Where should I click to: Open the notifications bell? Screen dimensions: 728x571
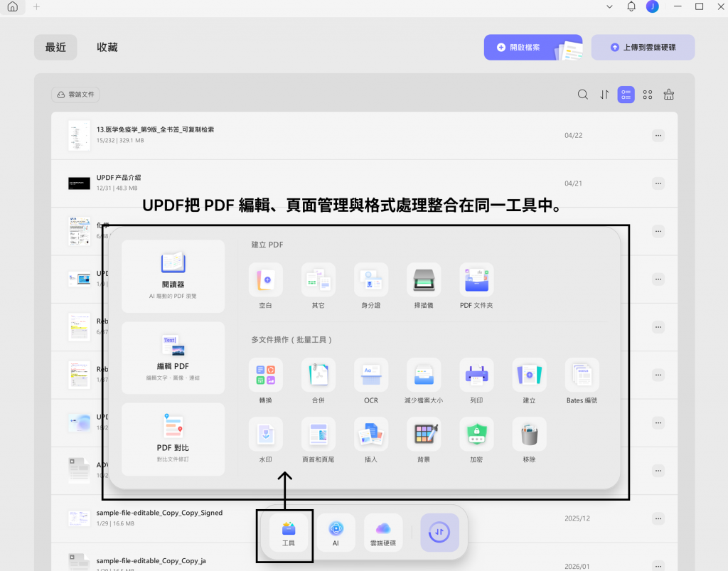(631, 6)
